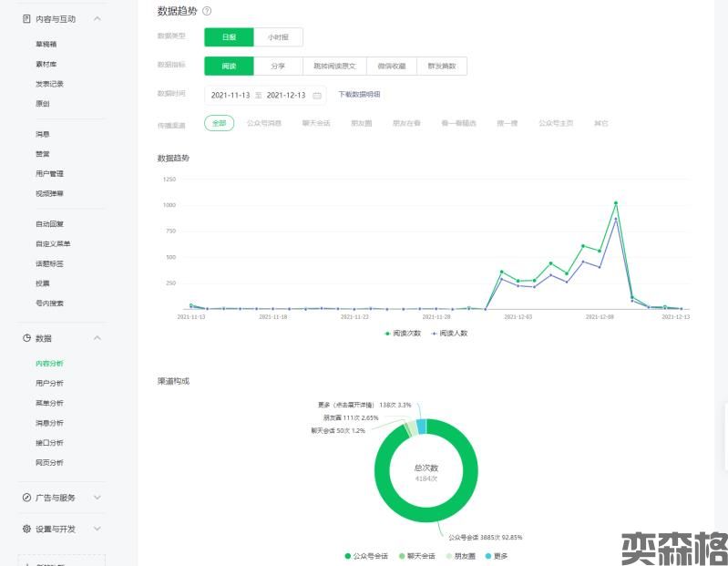Toggle 阅读人数 legend marker in line chart
728x566 pixels.
coord(434,334)
